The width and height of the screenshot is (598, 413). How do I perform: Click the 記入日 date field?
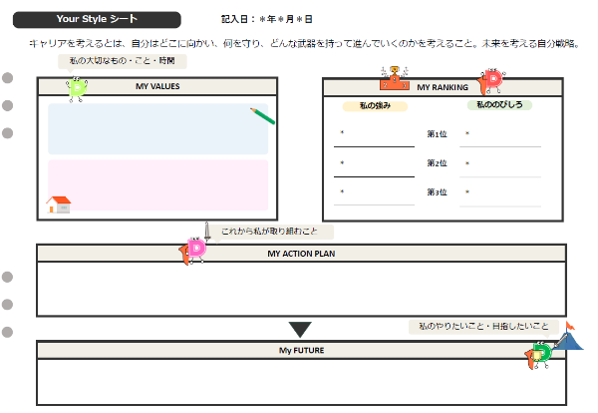pos(267,19)
